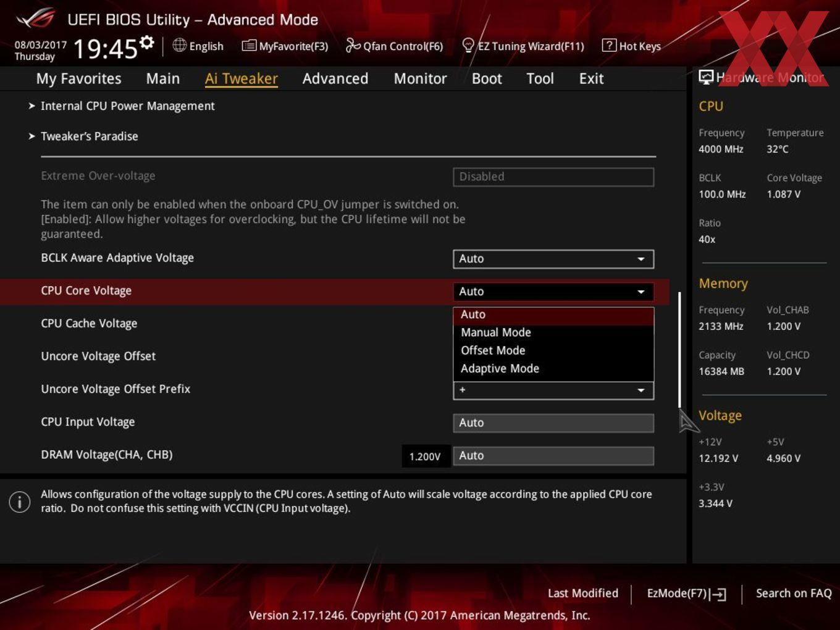Click the CPU Input Voltage field

pyautogui.click(x=553, y=422)
